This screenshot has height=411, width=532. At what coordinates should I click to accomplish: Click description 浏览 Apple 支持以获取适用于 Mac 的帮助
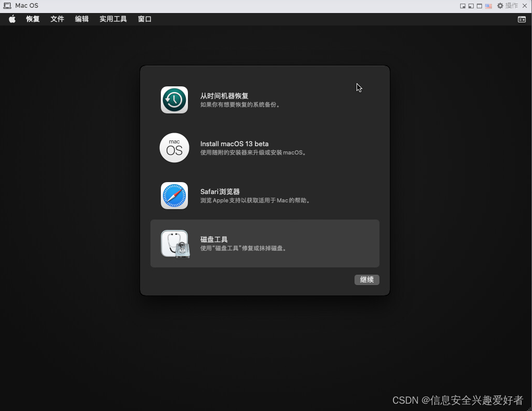coord(255,200)
